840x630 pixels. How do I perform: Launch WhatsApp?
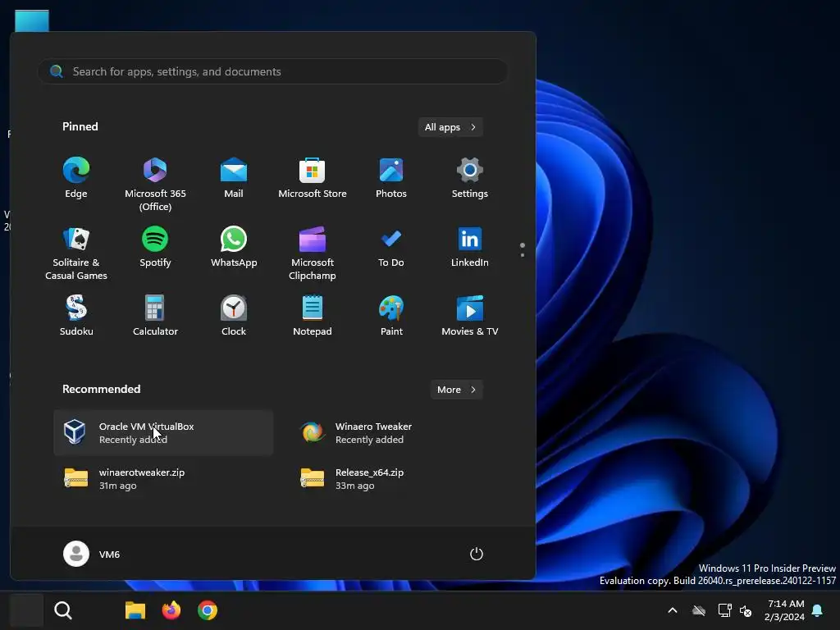[x=234, y=248]
